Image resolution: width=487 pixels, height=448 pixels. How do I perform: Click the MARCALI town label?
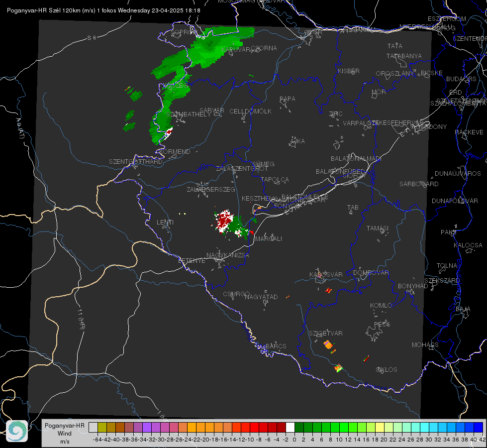point(268,239)
